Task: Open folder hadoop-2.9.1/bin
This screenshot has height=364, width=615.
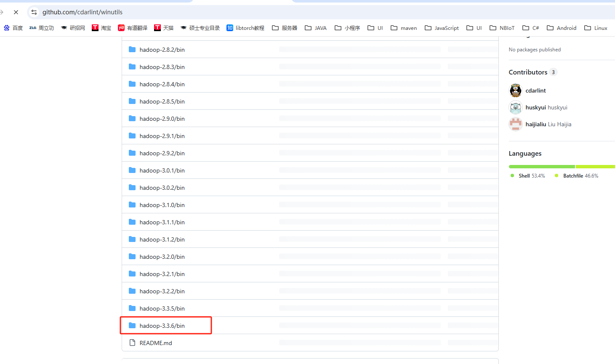Action: 162,136
